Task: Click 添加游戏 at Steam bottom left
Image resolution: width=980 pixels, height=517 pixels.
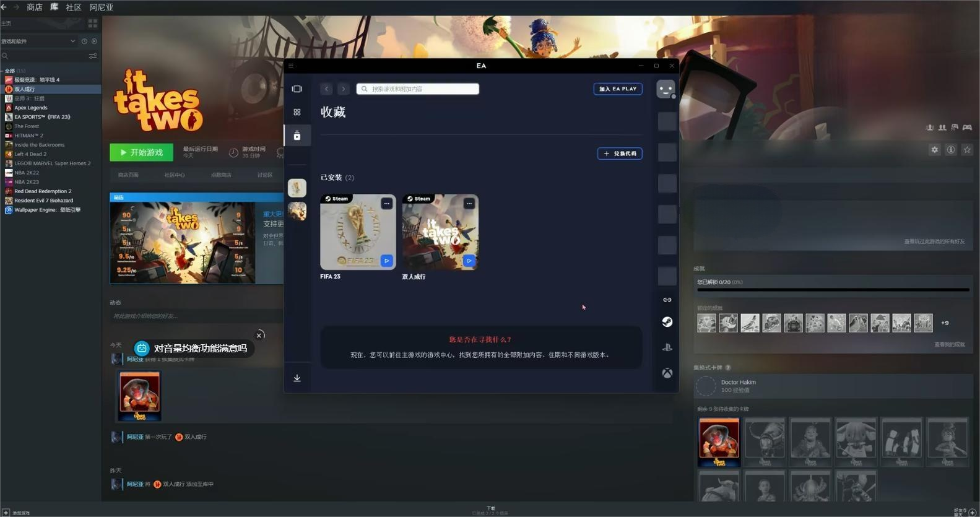Action: click(x=15, y=513)
